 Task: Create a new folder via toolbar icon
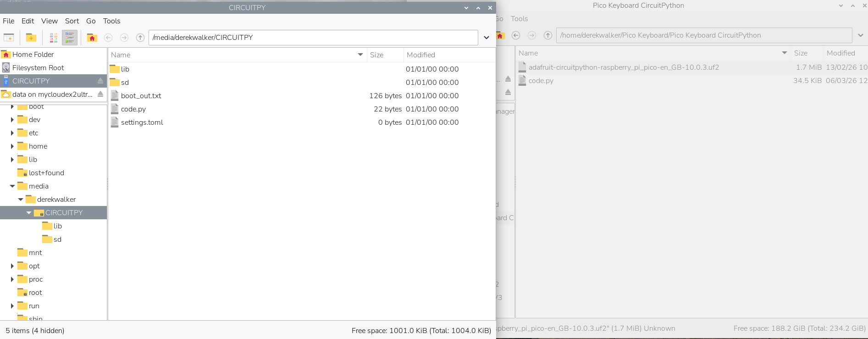pyautogui.click(x=31, y=38)
